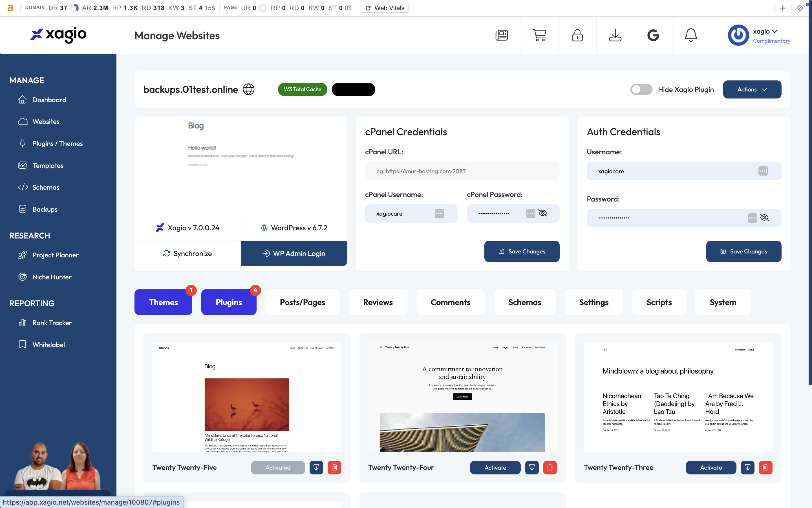Switch to the Themes tab
The height and width of the screenshot is (508, 812).
(x=163, y=302)
